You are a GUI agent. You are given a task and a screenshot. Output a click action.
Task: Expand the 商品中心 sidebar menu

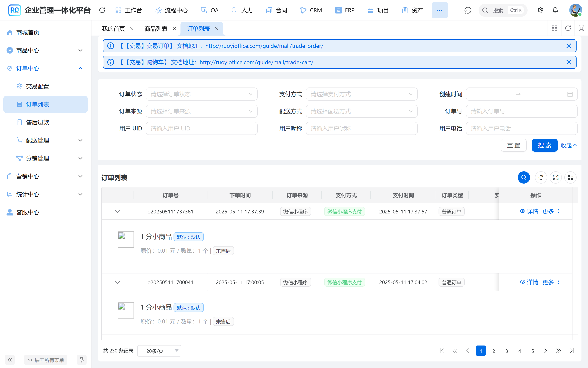click(x=45, y=50)
